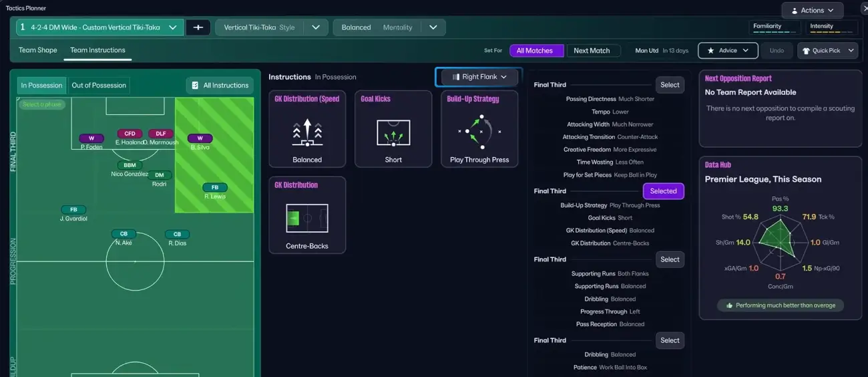Open the Goal Kicks Short card

[393, 129]
